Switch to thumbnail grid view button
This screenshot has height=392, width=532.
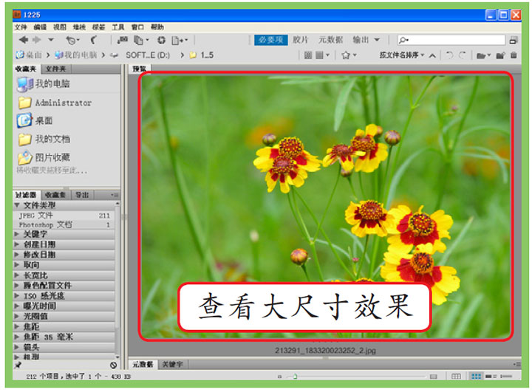476,376
